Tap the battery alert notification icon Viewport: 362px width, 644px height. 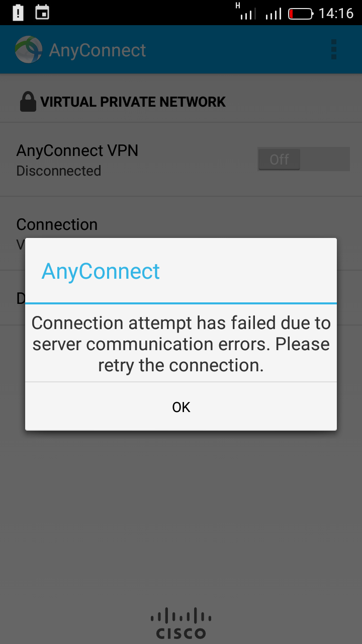(x=18, y=13)
